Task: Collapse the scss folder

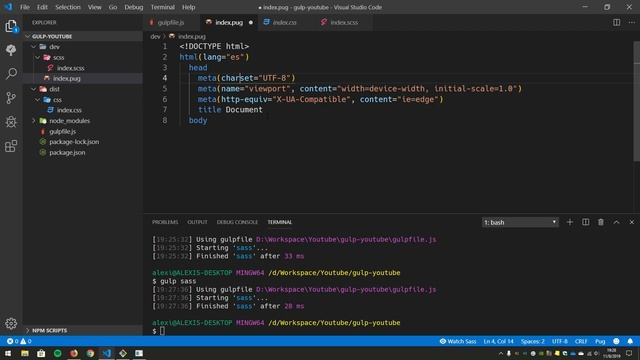Action: (38, 58)
